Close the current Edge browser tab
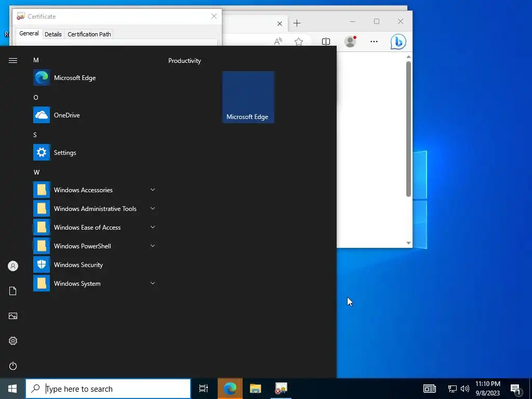 tap(280, 23)
